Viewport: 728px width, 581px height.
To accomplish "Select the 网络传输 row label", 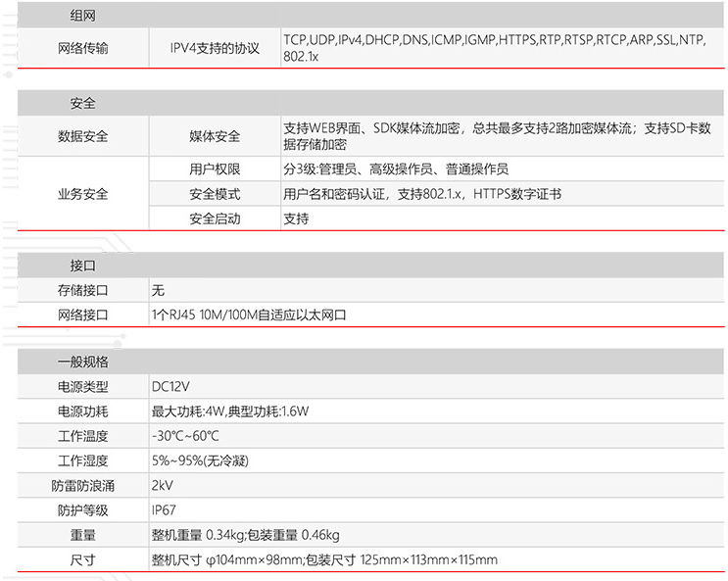I will tap(83, 48).
